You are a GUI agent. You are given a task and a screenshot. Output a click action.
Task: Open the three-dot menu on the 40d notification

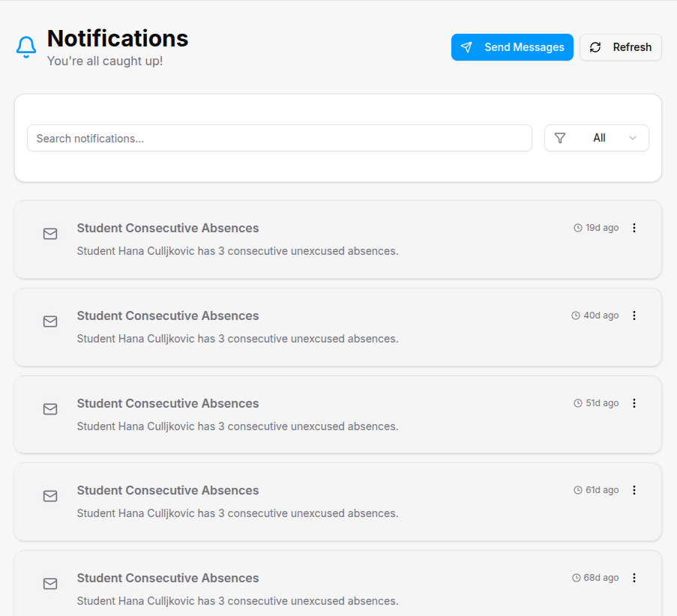pyautogui.click(x=634, y=315)
